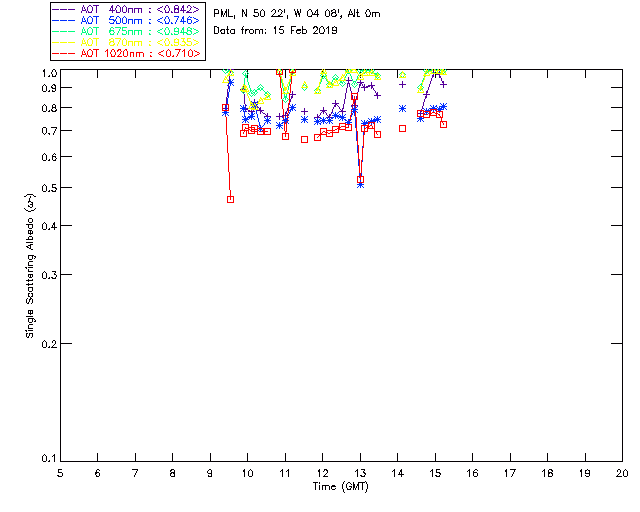Click the Time (GMT) axis label
Viewport: 640px width, 512px height.
[x=341, y=487]
